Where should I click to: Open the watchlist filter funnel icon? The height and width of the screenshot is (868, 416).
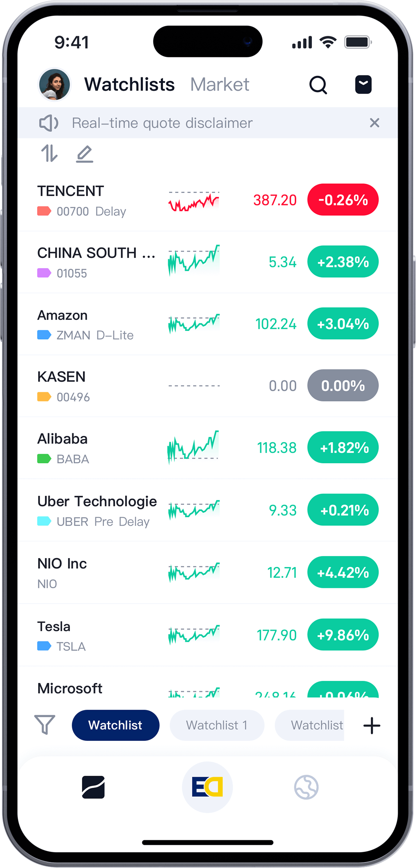(x=45, y=724)
